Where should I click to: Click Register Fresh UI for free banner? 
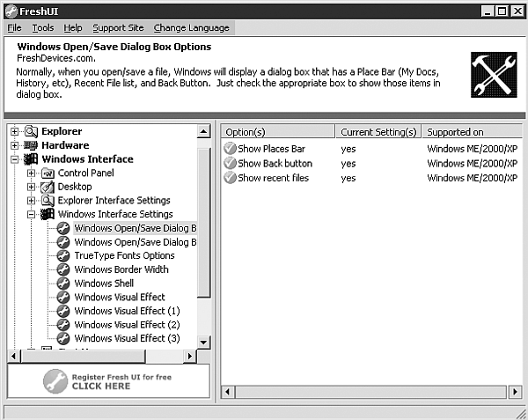pyautogui.click(x=109, y=380)
